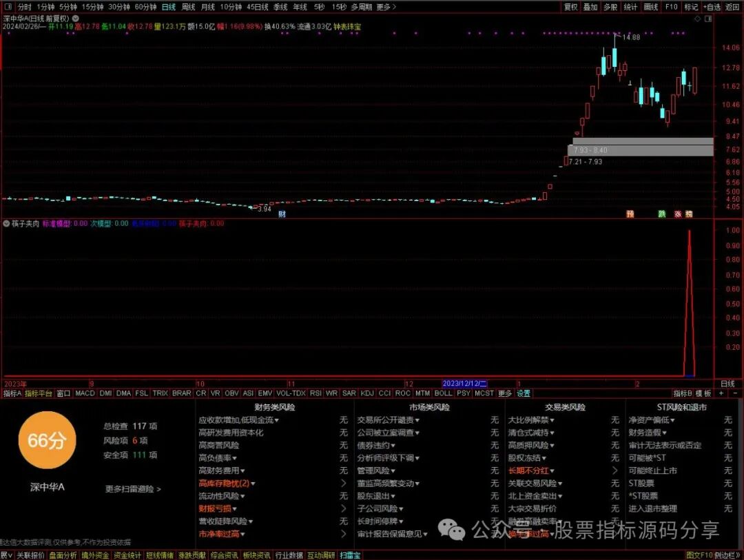
Task: Click the 标记 mark button
Action: (691, 7)
